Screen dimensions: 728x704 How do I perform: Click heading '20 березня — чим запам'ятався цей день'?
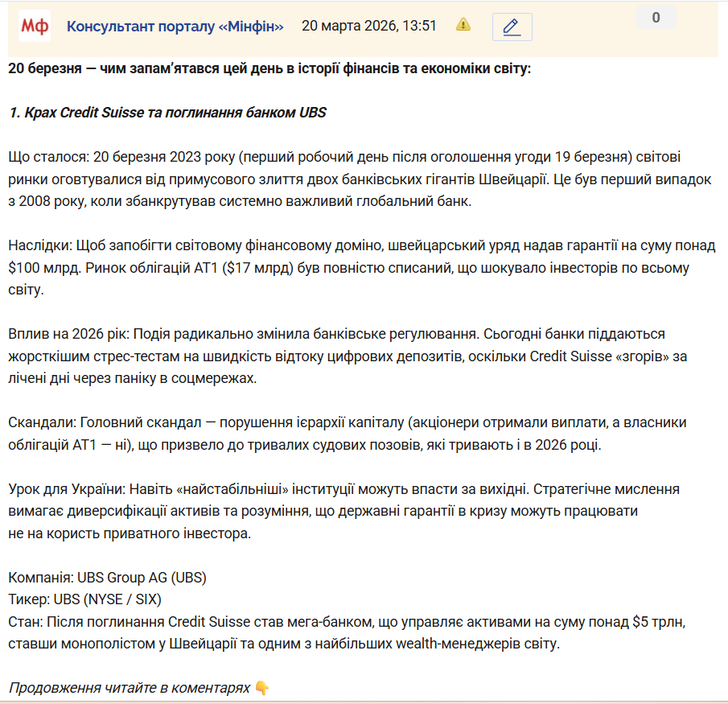[269, 68]
